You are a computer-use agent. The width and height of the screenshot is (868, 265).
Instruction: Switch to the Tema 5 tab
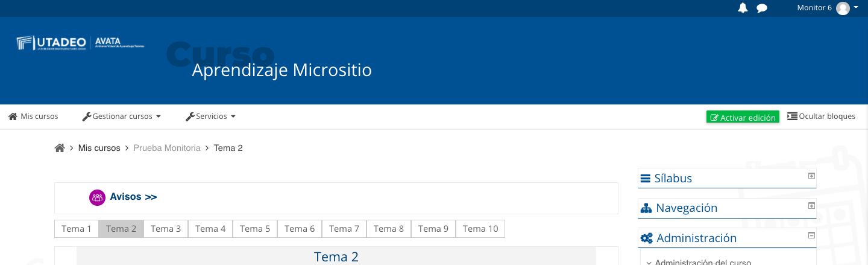point(255,229)
